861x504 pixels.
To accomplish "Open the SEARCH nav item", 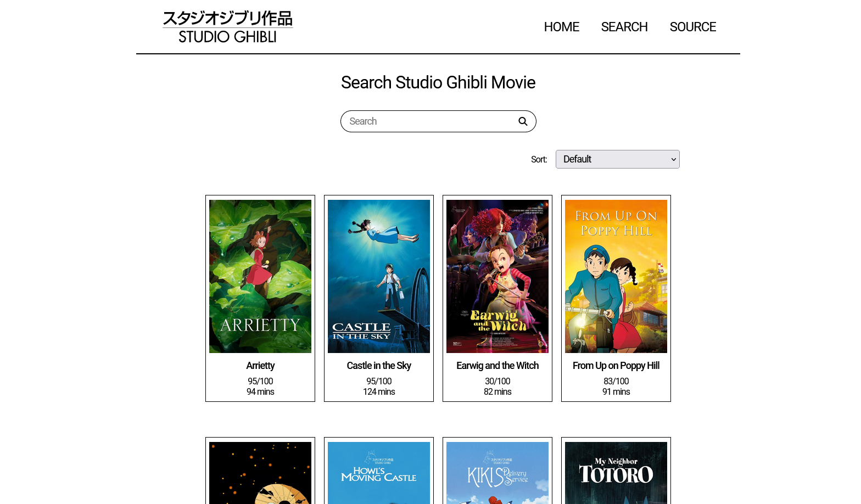I will pyautogui.click(x=624, y=27).
